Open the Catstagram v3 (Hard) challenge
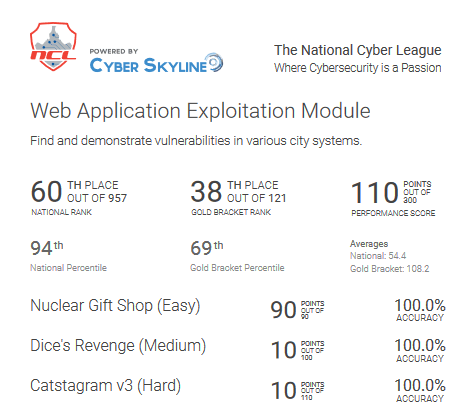This screenshot has height=409, width=466. [x=105, y=386]
